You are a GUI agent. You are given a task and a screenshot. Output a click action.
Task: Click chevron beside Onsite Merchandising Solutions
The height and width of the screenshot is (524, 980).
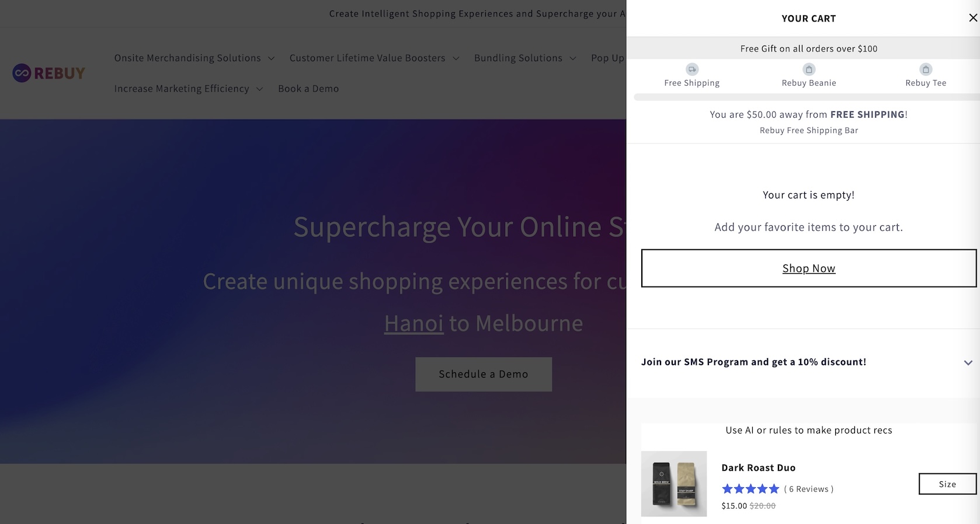click(x=271, y=58)
